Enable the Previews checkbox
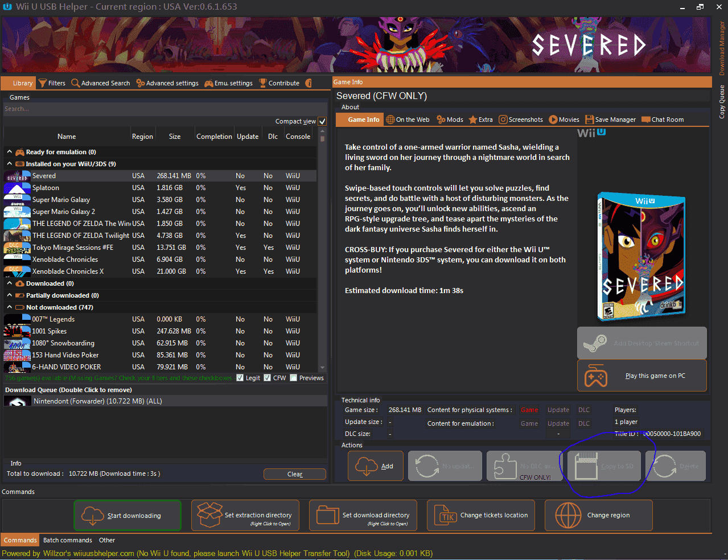The width and height of the screenshot is (728, 560). (293, 378)
